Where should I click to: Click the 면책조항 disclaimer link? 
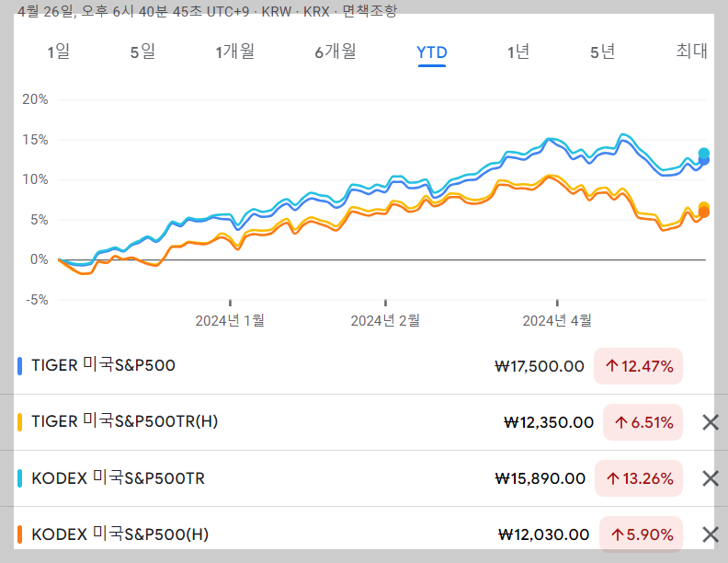(370, 11)
